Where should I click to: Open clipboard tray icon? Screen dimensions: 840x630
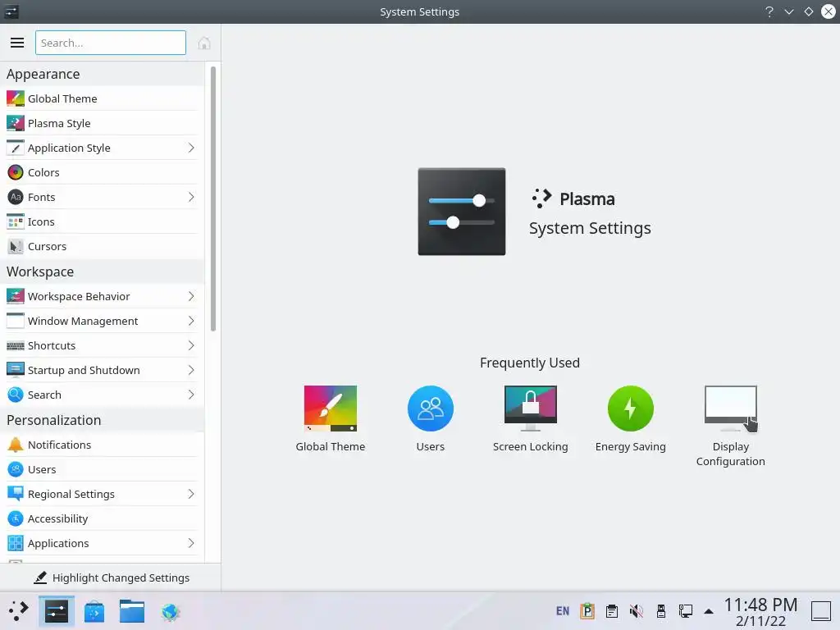(x=612, y=610)
